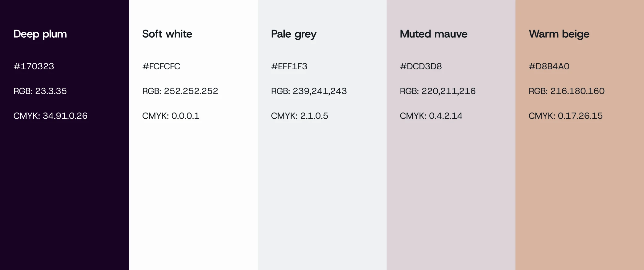Click the CMYK: 0.4.2.14 value

(431, 116)
